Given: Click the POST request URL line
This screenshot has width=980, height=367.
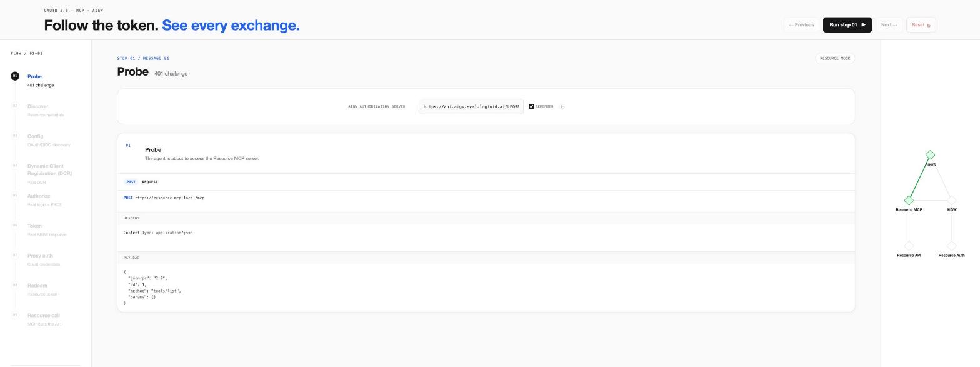Looking at the screenshot, I should (x=164, y=198).
